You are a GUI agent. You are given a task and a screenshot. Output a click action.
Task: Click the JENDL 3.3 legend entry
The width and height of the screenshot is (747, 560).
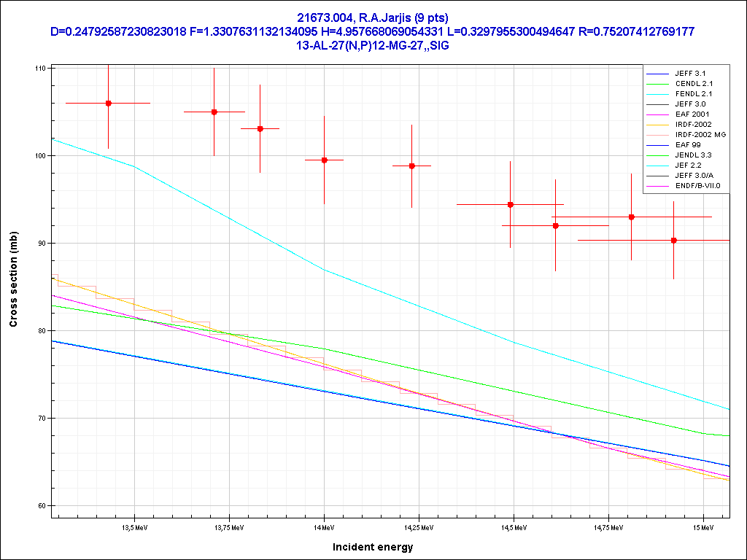692,155
